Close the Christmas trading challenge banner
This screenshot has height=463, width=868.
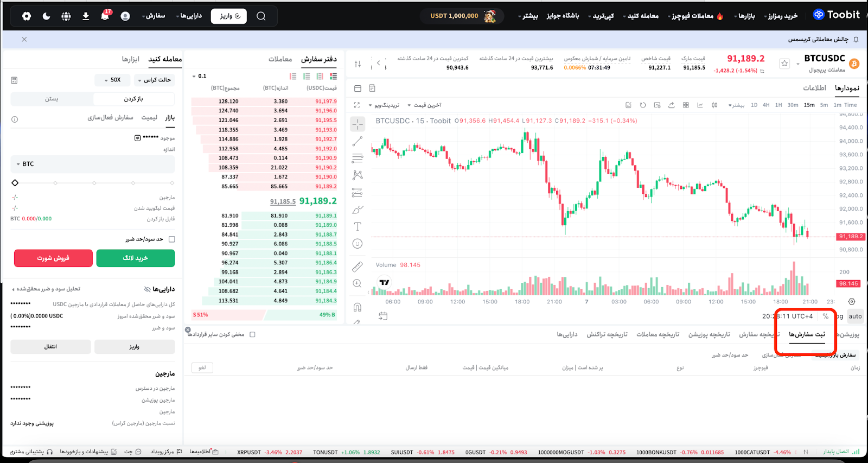click(24, 40)
